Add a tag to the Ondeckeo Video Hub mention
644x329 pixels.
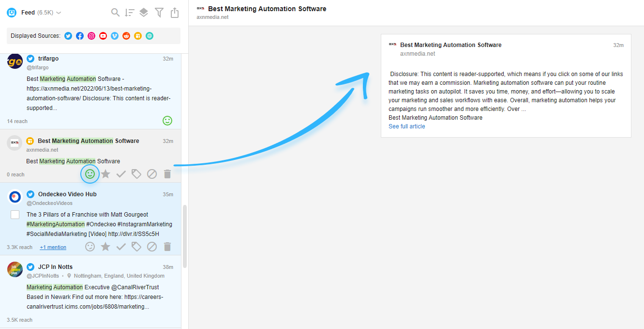136,247
